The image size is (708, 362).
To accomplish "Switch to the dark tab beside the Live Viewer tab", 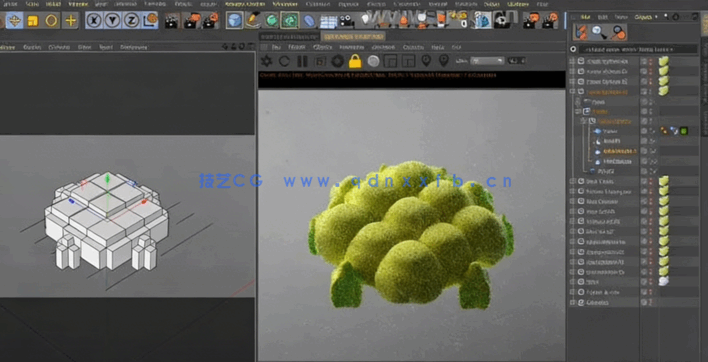I will point(289,37).
